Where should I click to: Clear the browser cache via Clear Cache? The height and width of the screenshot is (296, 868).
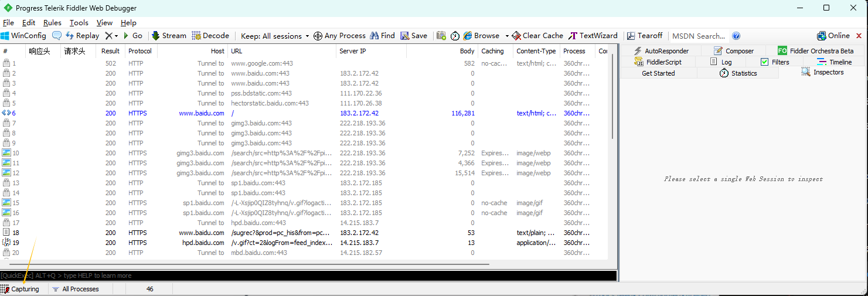click(537, 36)
